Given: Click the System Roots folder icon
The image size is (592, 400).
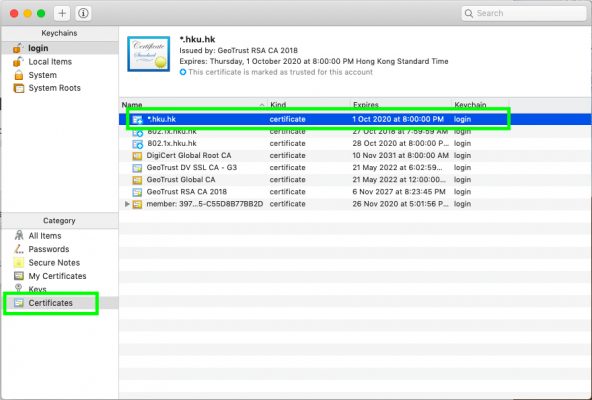Looking at the screenshot, I should (18, 88).
